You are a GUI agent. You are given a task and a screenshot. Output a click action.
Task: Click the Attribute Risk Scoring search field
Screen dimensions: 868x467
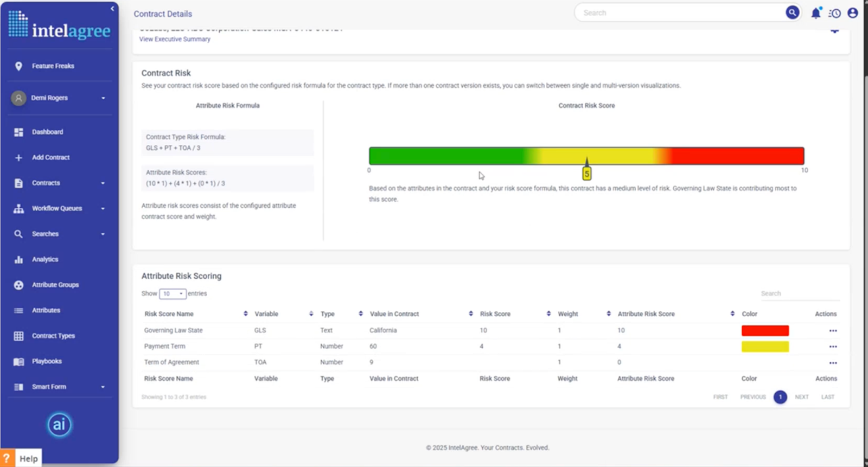point(800,293)
